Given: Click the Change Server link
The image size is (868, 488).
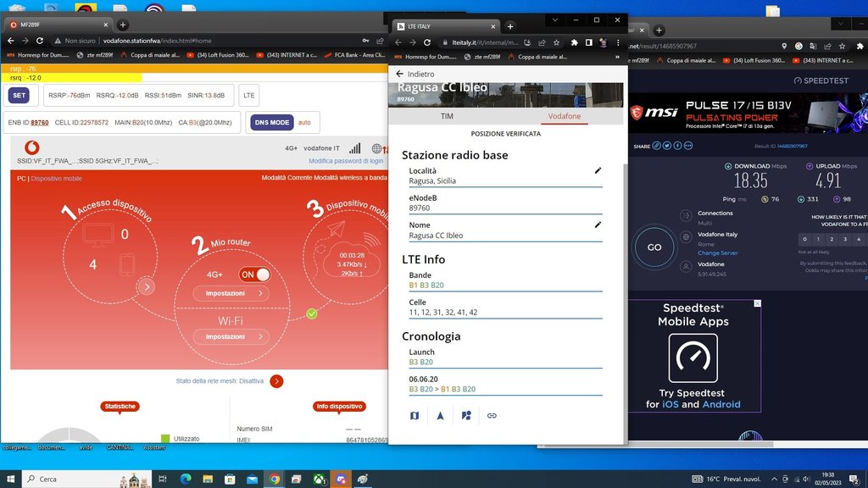Looking at the screenshot, I should (x=717, y=252).
